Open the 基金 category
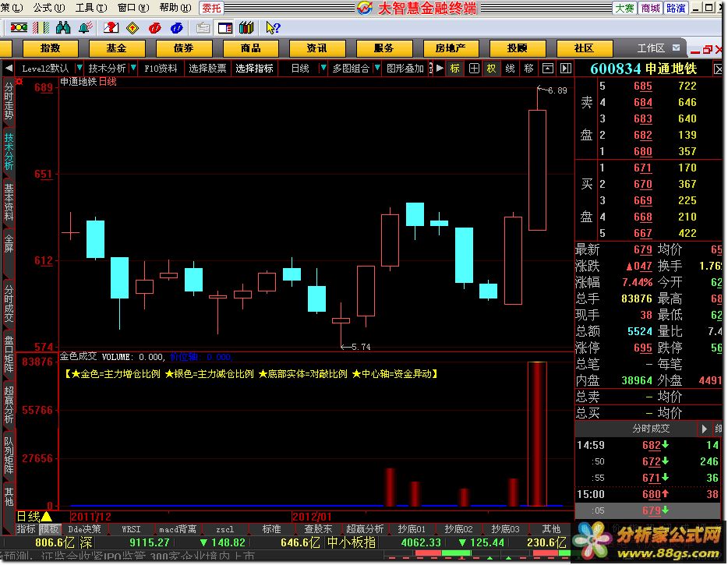 point(117,48)
